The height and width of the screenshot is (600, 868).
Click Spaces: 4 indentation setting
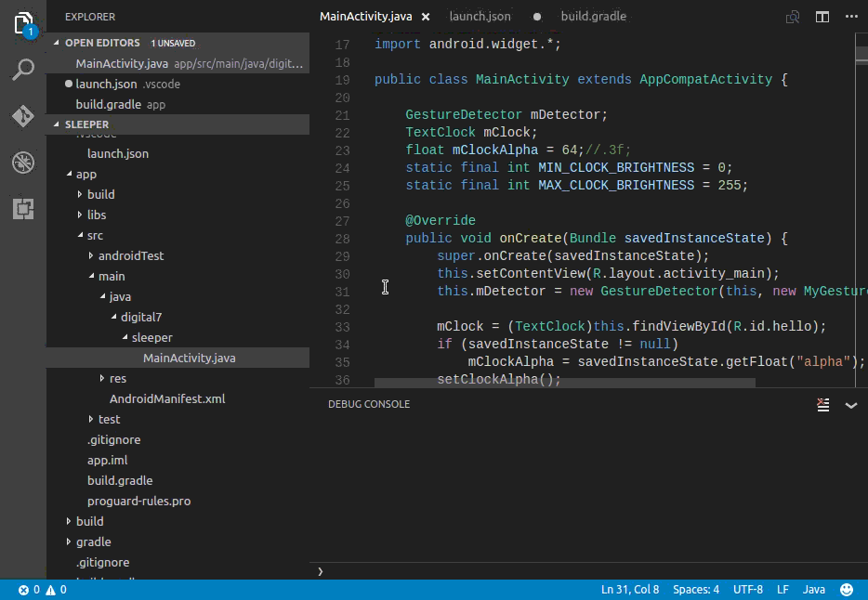pyautogui.click(x=696, y=590)
